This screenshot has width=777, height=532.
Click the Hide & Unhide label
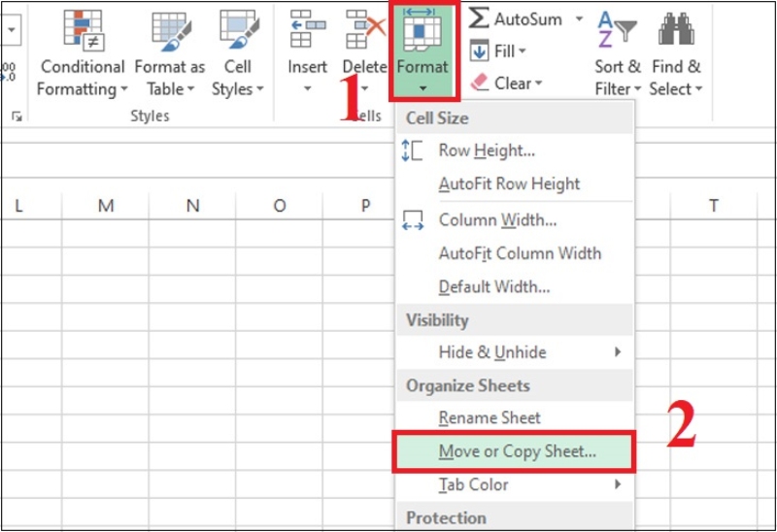(492, 351)
